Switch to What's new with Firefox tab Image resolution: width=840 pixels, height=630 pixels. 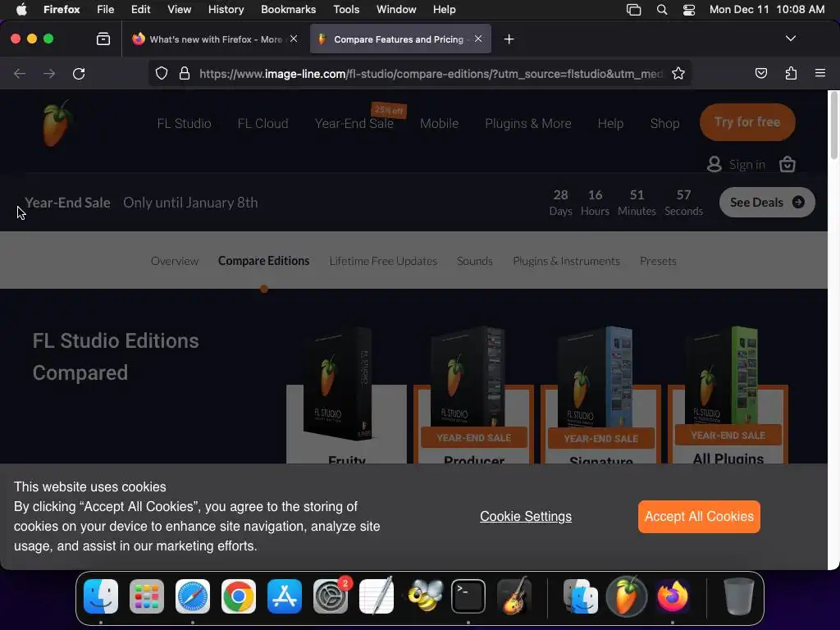[216, 39]
